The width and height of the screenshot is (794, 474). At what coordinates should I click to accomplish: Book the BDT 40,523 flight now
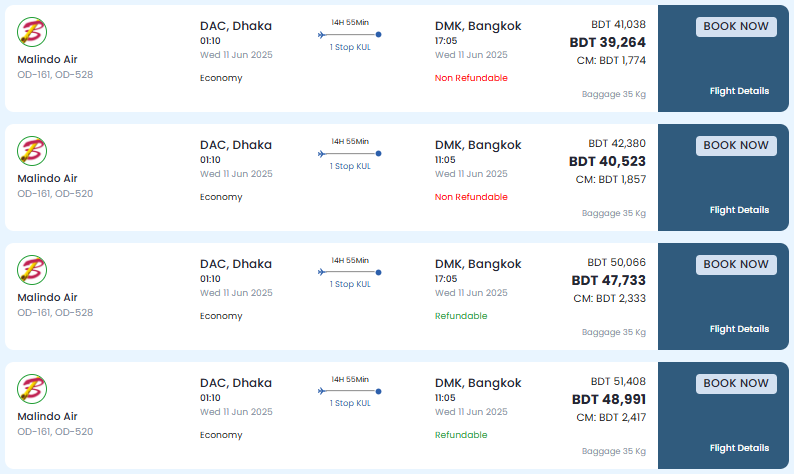pyautogui.click(x=736, y=146)
